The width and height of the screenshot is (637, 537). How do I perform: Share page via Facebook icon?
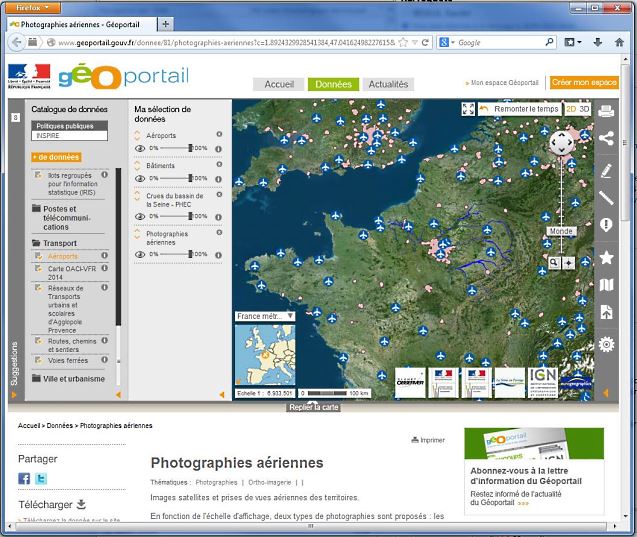25,479
